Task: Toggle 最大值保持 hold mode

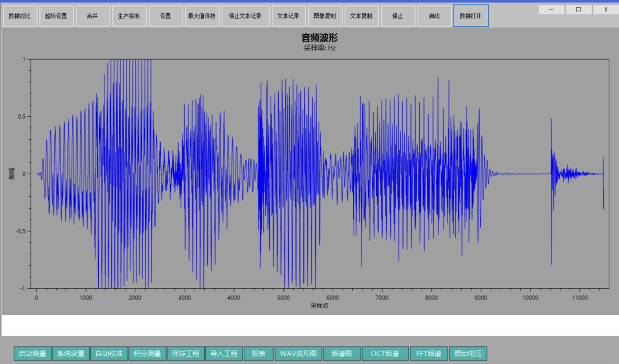Action: pyautogui.click(x=202, y=16)
